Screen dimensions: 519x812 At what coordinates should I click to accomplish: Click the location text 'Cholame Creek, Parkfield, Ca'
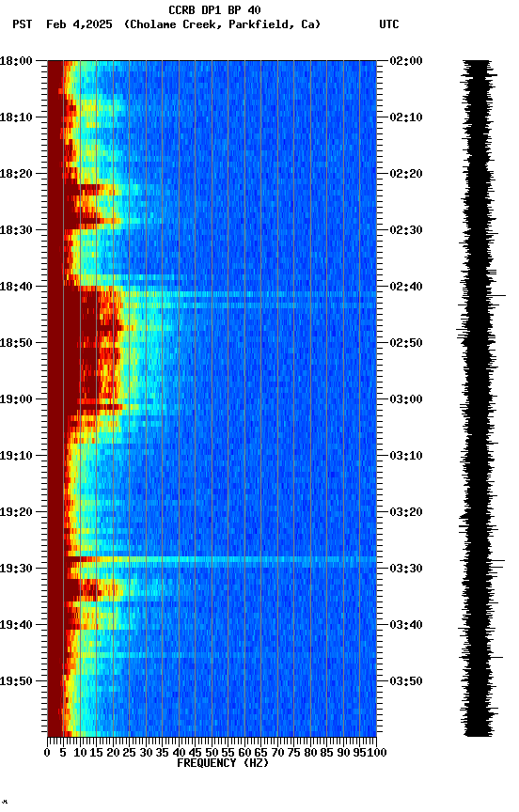(x=222, y=24)
